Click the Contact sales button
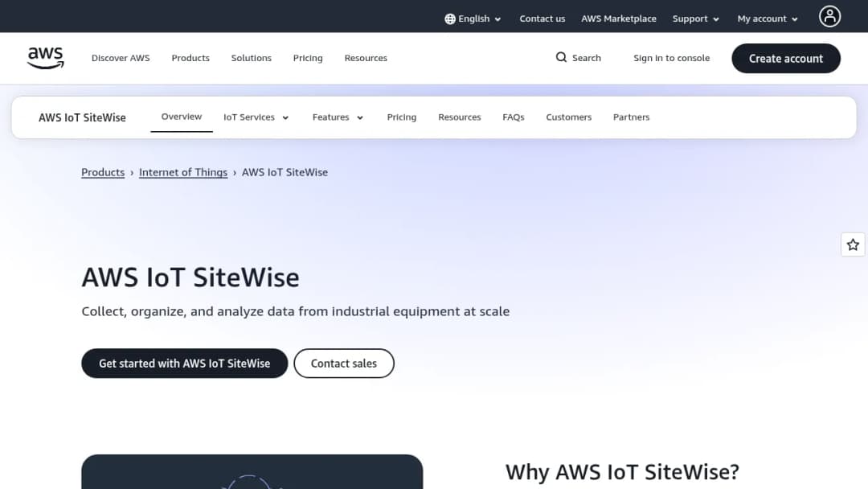 pyautogui.click(x=344, y=364)
